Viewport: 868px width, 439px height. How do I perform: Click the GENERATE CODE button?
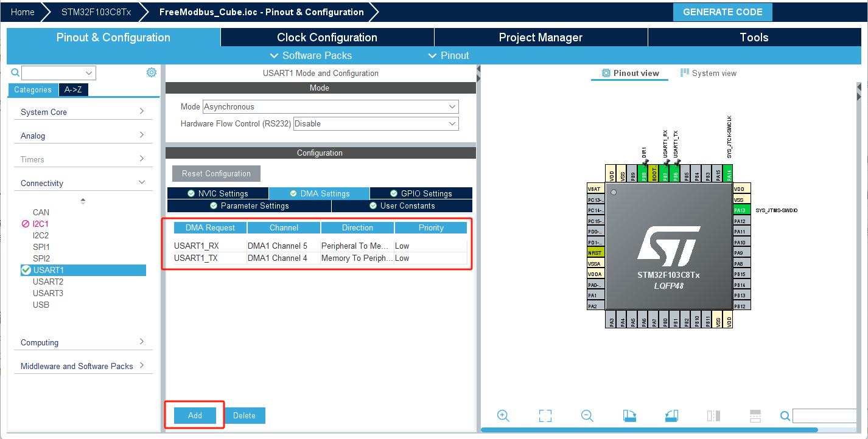[x=723, y=12]
